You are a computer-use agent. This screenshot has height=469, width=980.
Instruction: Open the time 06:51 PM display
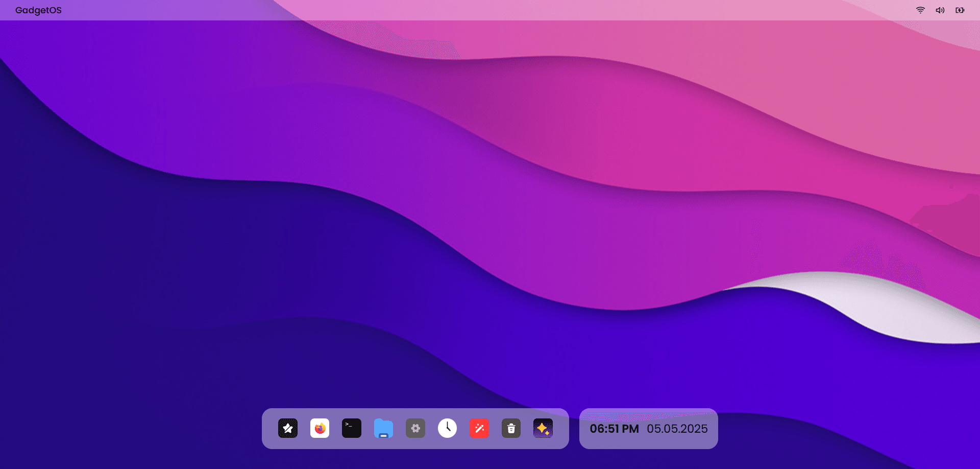click(615, 429)
